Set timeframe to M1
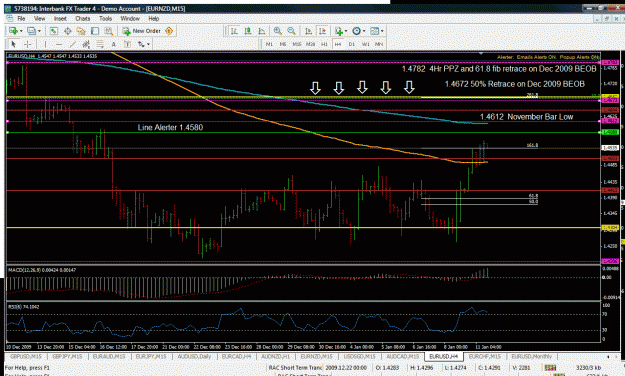 coord(269,44)
